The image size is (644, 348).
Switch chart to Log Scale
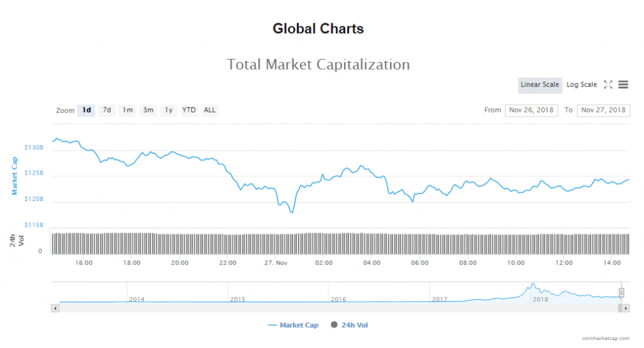tap(582, 85)
